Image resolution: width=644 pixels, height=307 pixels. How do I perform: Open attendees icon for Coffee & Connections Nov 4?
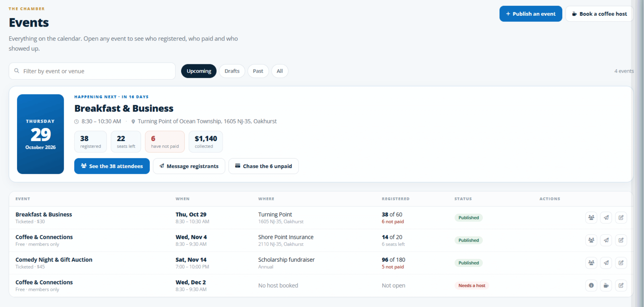point(591,240)
